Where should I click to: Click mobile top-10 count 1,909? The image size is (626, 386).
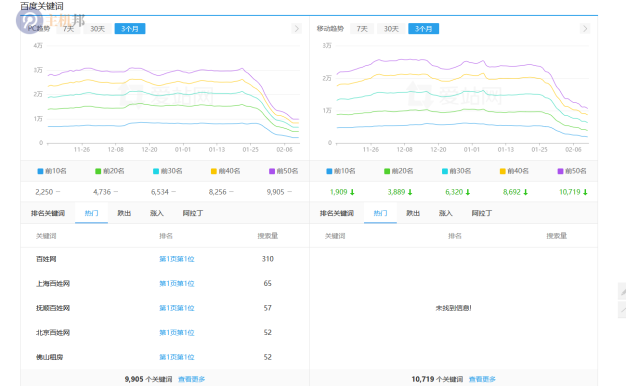(x=339, y=192)
